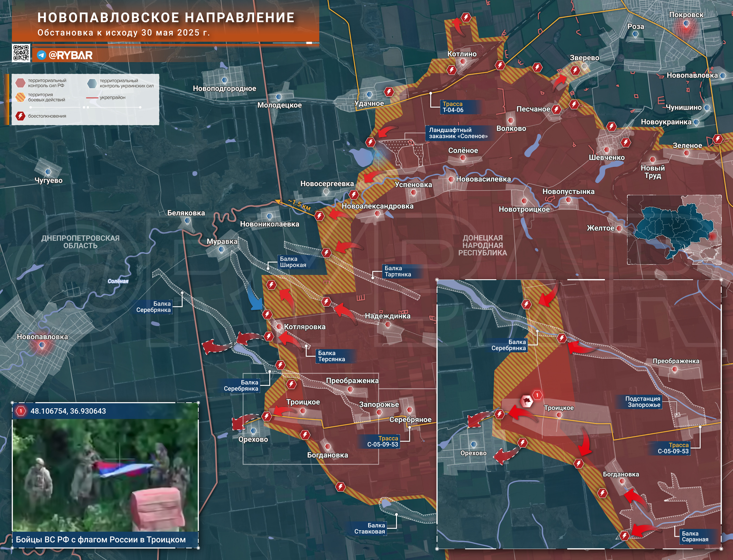Click the red hexagon RF control legend swatch
Screen dimensions: 733x560
coord(21,83)
